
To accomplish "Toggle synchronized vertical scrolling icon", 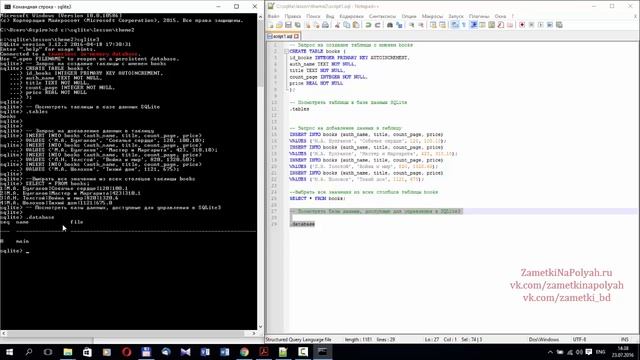I will (x=433, y=25).
